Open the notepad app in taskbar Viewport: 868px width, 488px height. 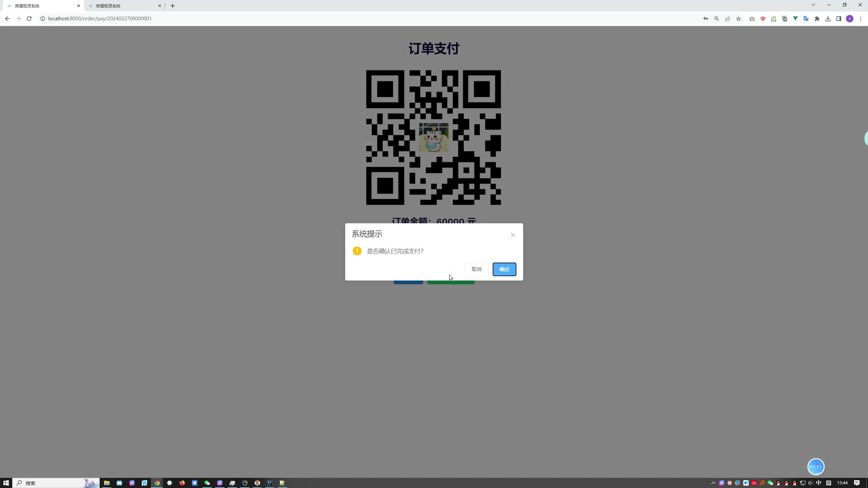[x=282, y=483]
